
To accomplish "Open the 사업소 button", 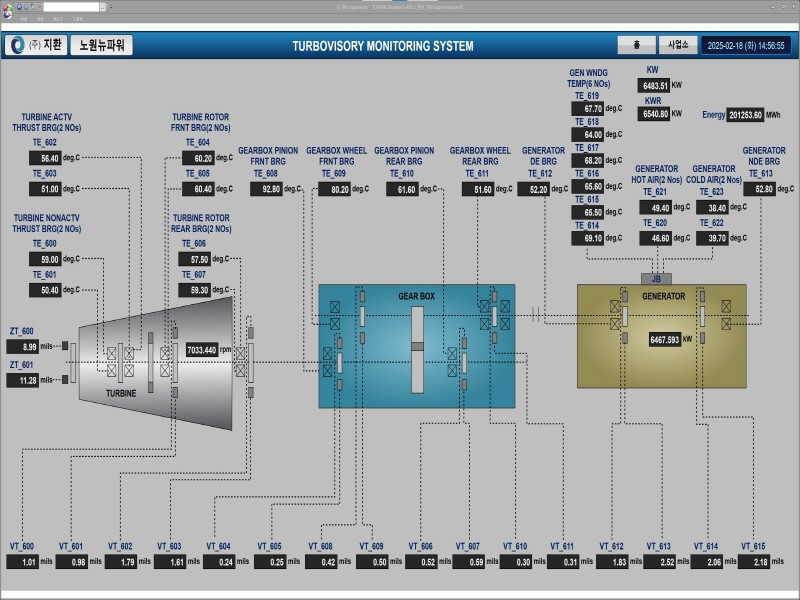I will 678,45.
